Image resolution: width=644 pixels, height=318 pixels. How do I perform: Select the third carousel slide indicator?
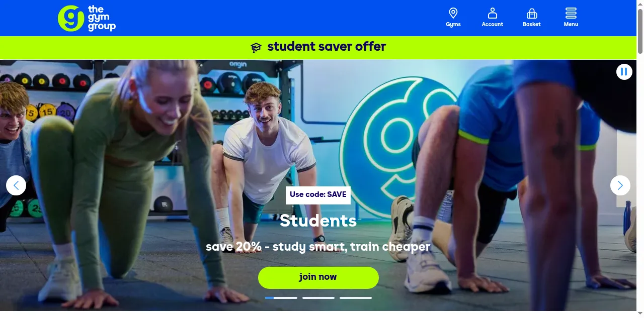(356, 298)
